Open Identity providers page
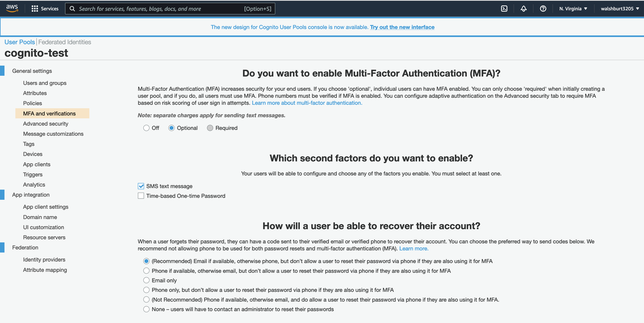This screenshot has height=323, width=644. (x=44, y=259)
